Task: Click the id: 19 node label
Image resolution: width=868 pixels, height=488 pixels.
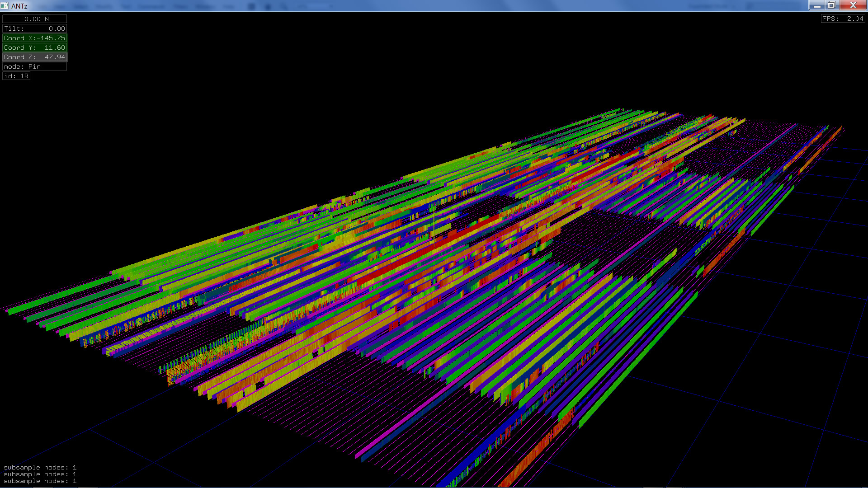Action: [x=17, y=76]
